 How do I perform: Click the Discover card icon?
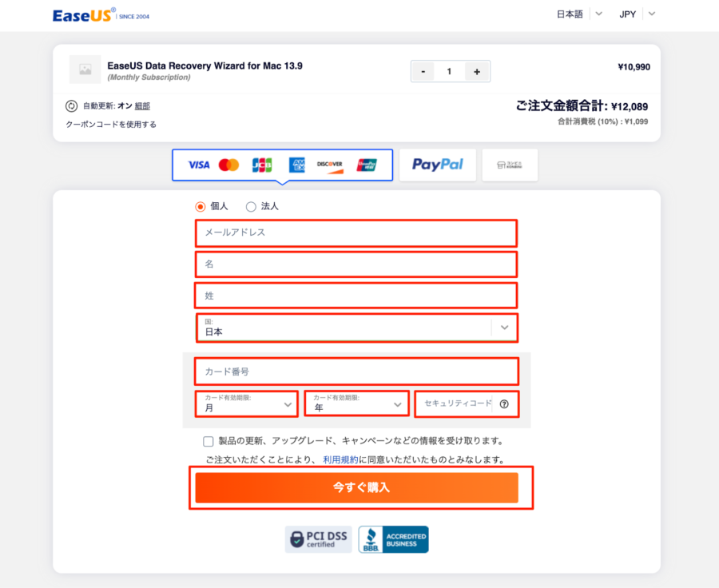[x=330, y=166]
